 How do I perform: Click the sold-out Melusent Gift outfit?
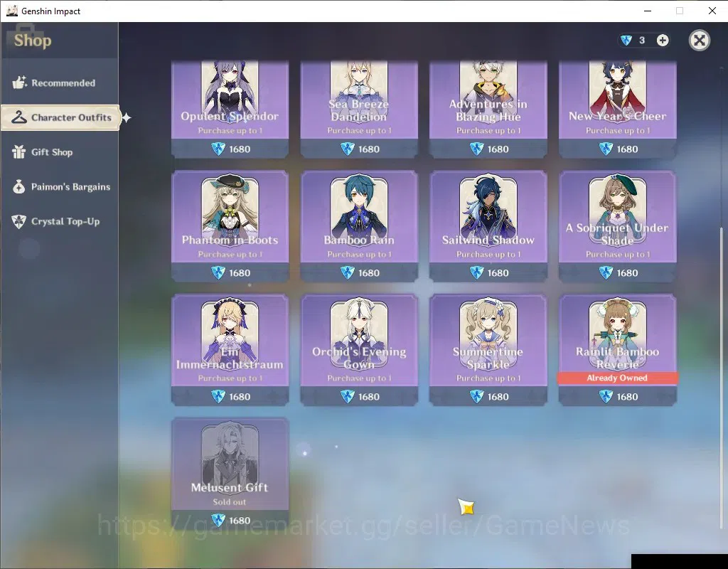click(230, 473)
